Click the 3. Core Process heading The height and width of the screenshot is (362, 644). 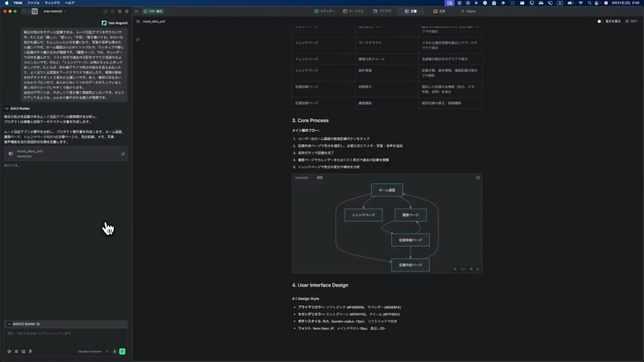(x=310, y=121)
